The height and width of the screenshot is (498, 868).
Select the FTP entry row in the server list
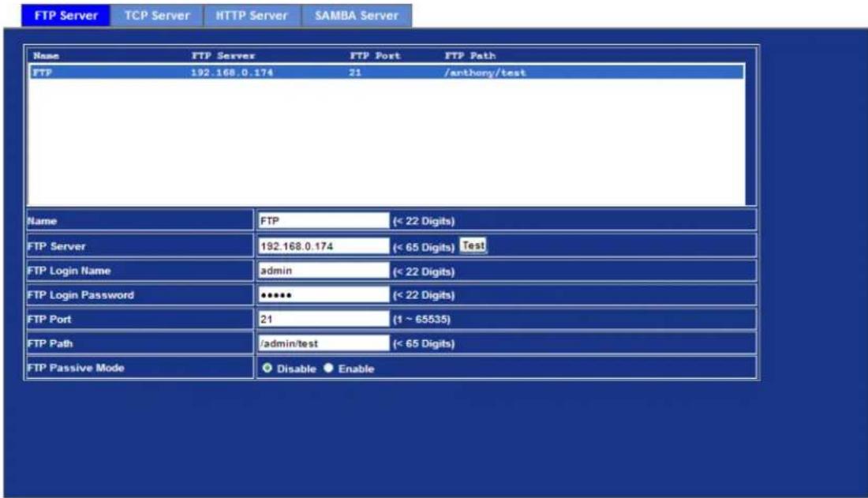click(387, 73)
